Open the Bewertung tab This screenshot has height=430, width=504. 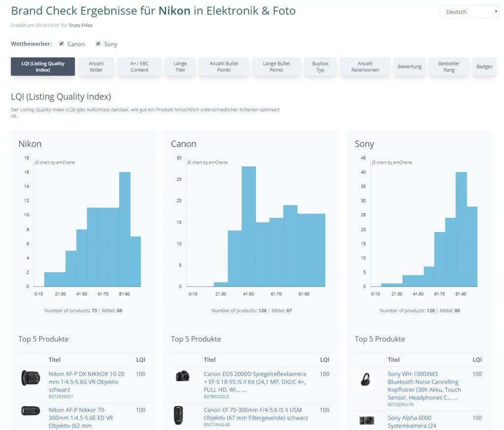coord(409,66)
